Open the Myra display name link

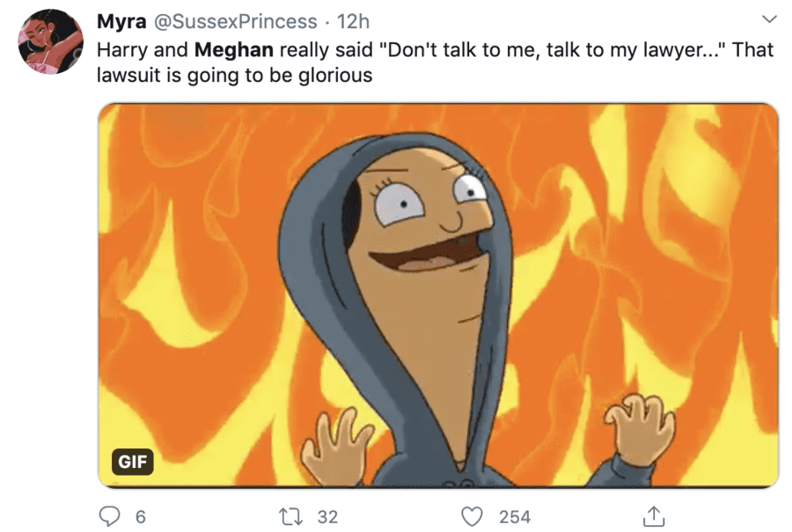pos(122,20)
